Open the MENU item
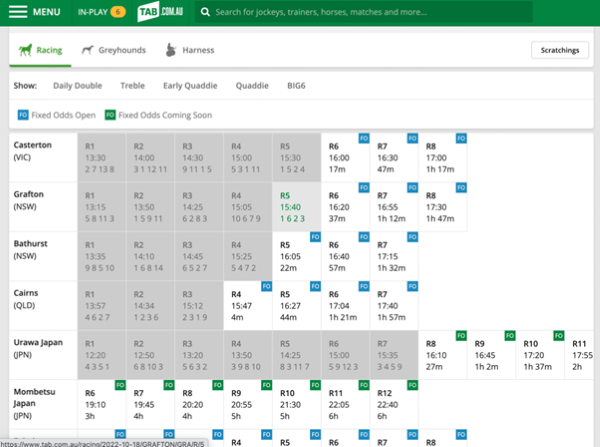600x447 pixels. [x=35, y=12]
